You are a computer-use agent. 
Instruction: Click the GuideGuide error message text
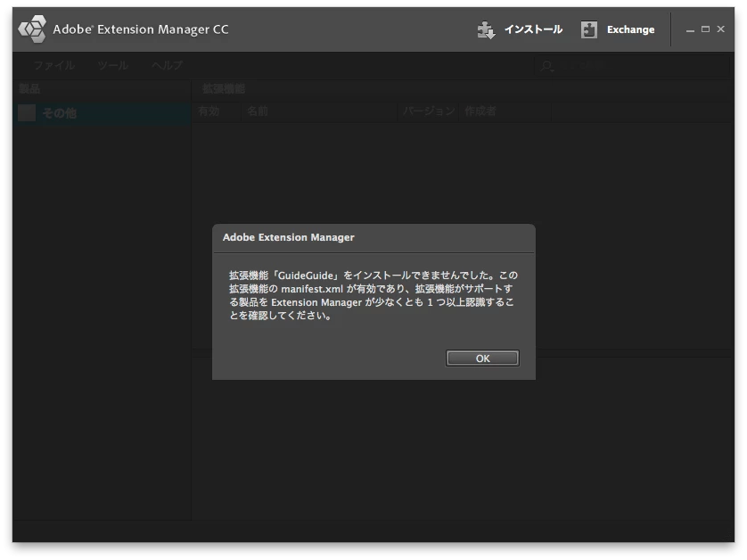pyautogui.click(x=373, y=295)
